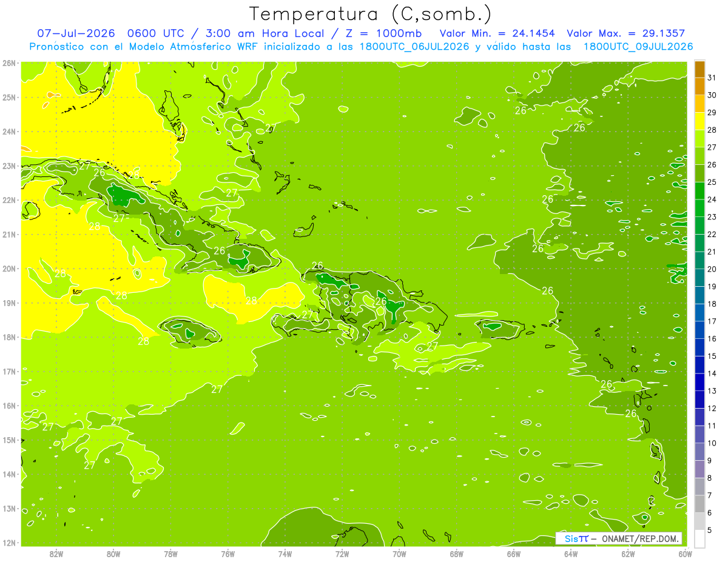Click the "68W" longitude axis label

tap(457, 553)
